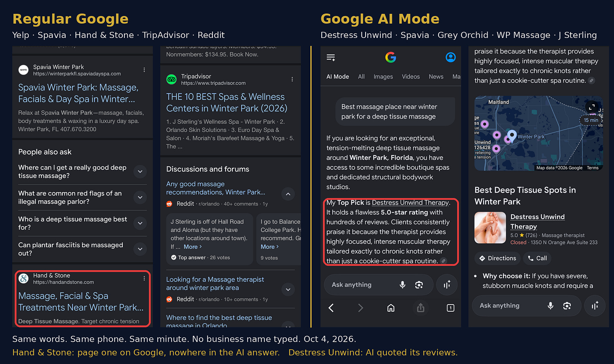Open "Where to find the best deep tissue massage in Orlando"
The image size is (614, 364).
[219, 321]
